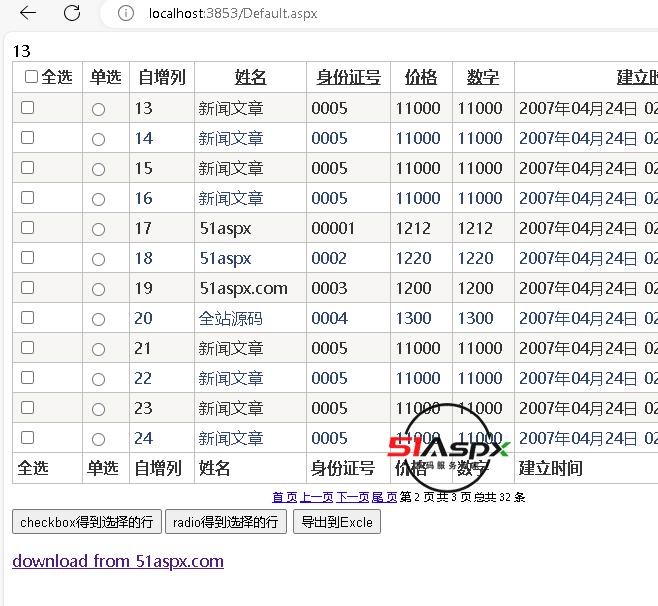Check the checkbox for row 16

[28, 198]
